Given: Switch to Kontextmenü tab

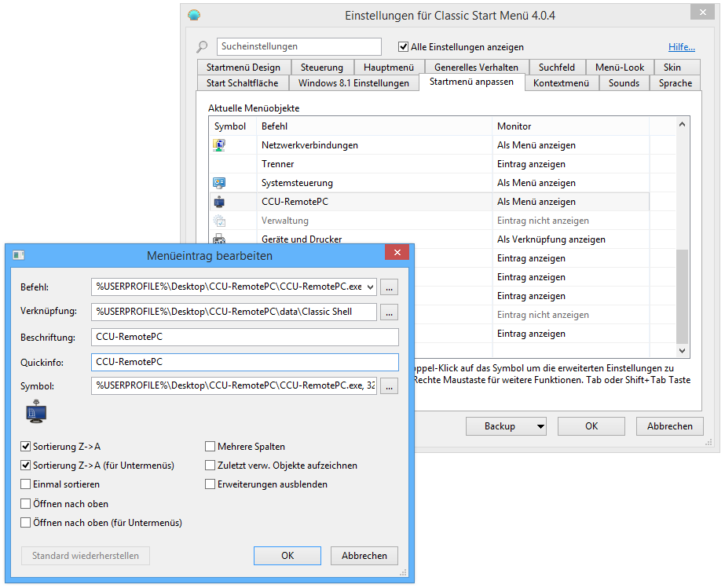Looking at the screenshot, I should click(x=562, y=83).
